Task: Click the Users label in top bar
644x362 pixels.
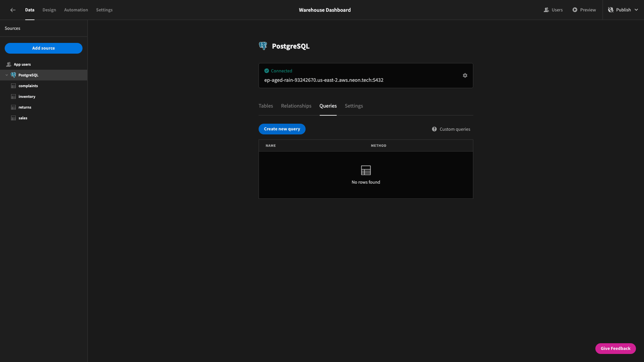Action: [x=557, y=10]
